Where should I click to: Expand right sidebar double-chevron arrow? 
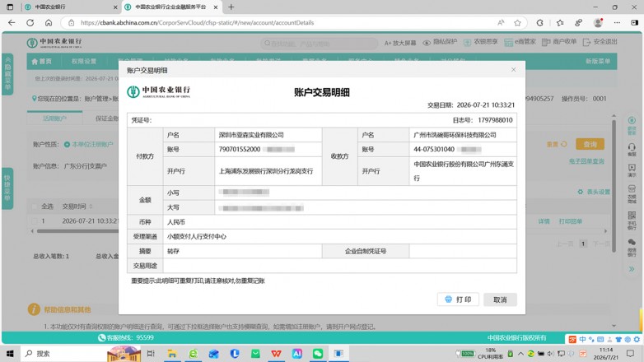point(632,269)
